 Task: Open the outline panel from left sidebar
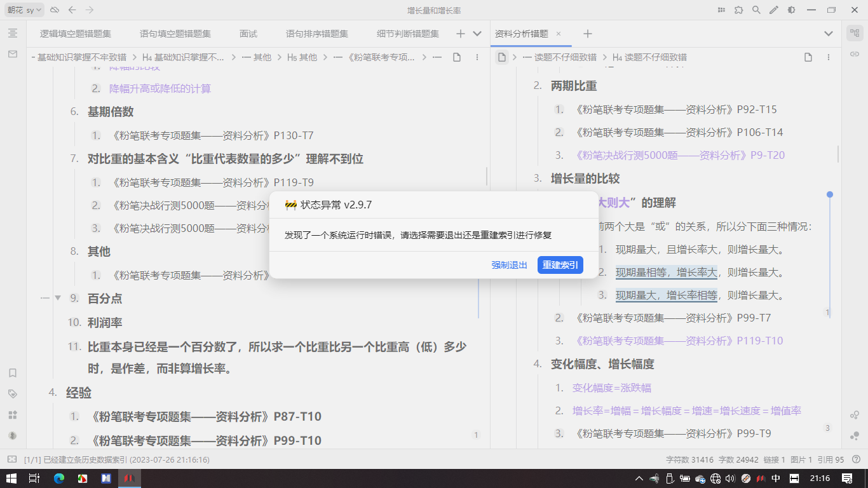point(13,34)
